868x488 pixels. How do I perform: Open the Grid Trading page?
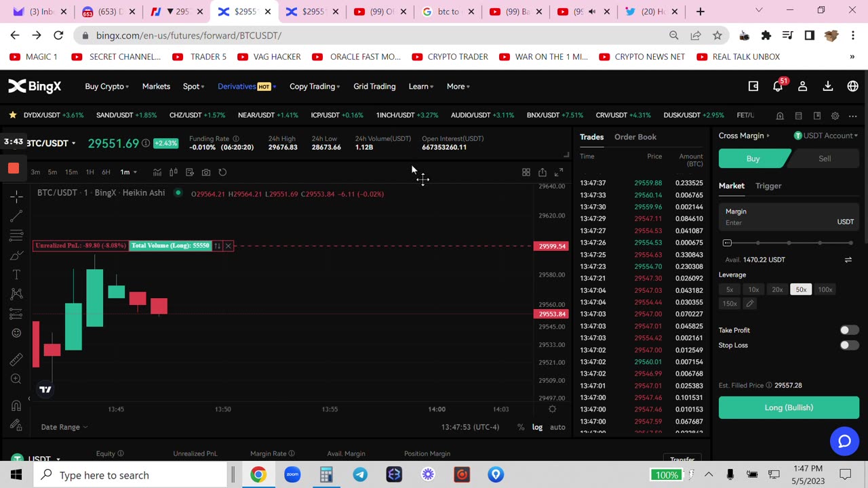(374, 86)
